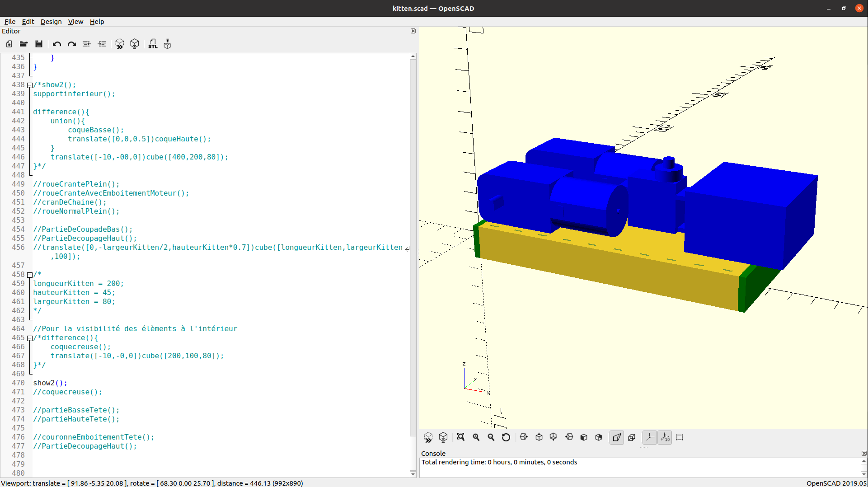The image size is (868, 487).
Task: Render the model from editor toolbar
Action: coord(135,44)
